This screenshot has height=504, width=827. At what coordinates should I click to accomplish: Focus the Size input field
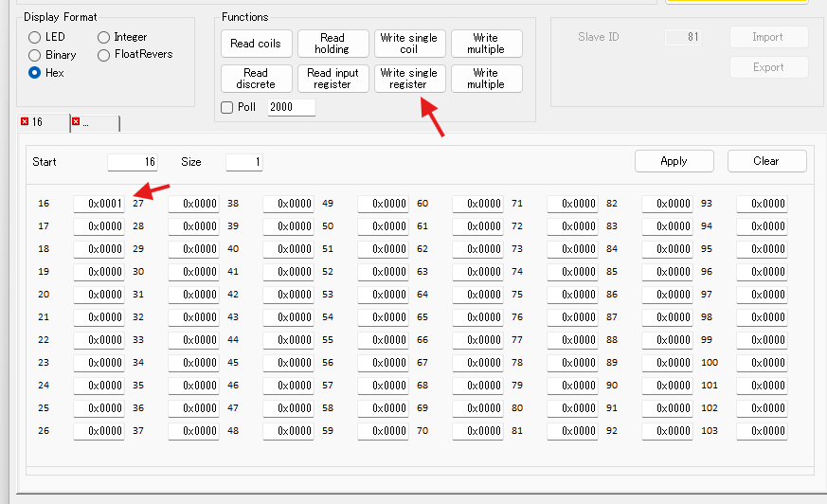coord(244,162)
